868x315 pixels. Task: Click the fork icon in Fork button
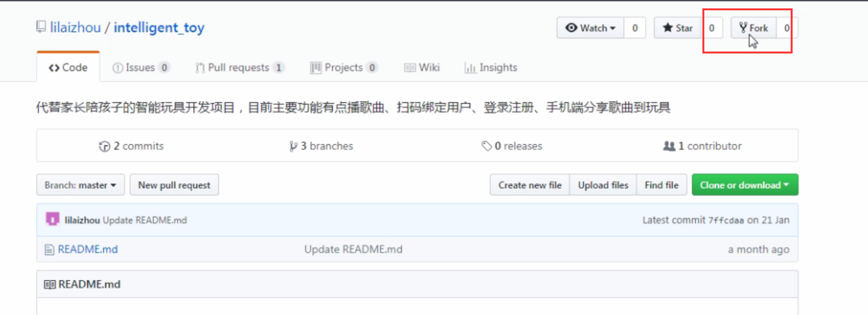point(743,28)
